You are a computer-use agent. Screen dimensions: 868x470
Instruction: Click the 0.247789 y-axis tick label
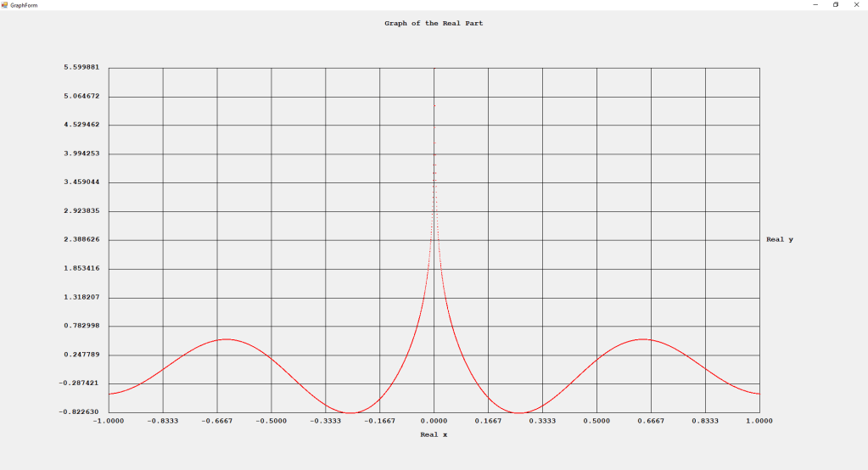pos(78,355)
